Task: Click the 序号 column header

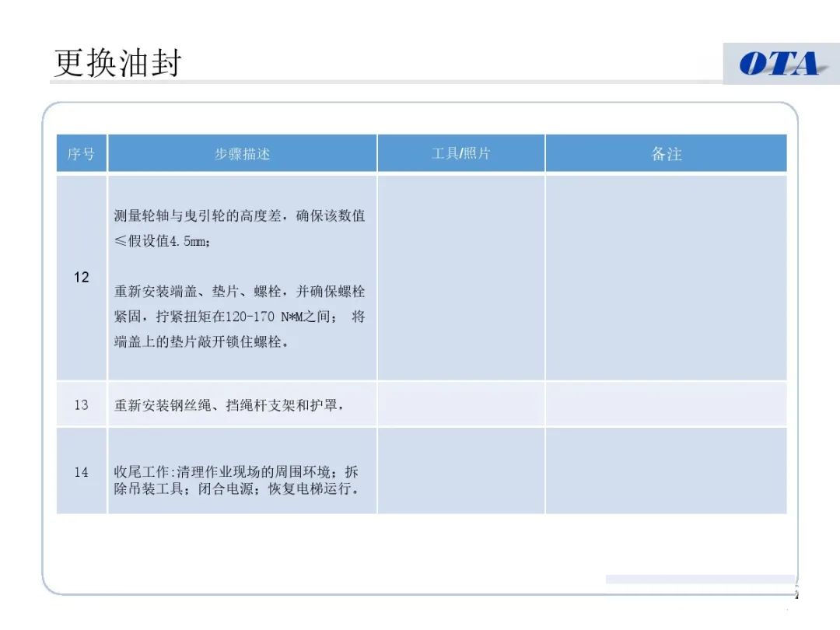Action: [82, 154]
